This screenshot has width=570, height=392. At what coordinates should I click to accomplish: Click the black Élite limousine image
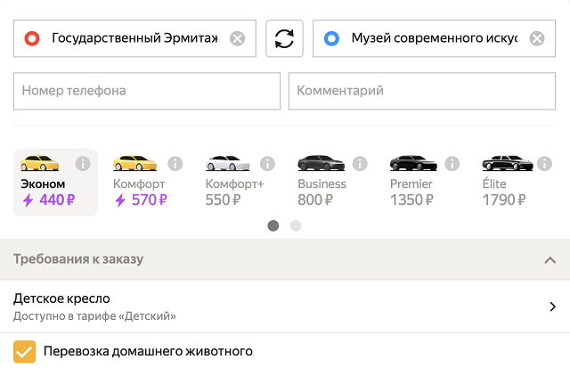(508, 163)
